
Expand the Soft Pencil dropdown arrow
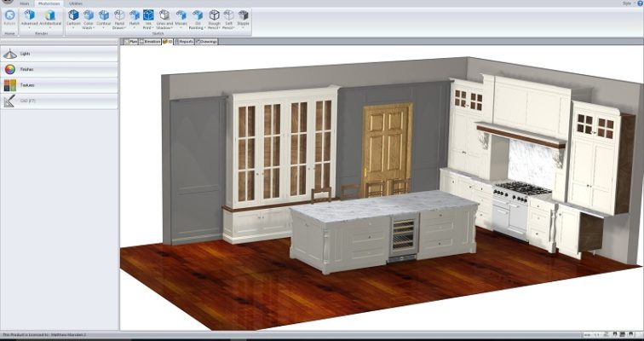point(235,28)
